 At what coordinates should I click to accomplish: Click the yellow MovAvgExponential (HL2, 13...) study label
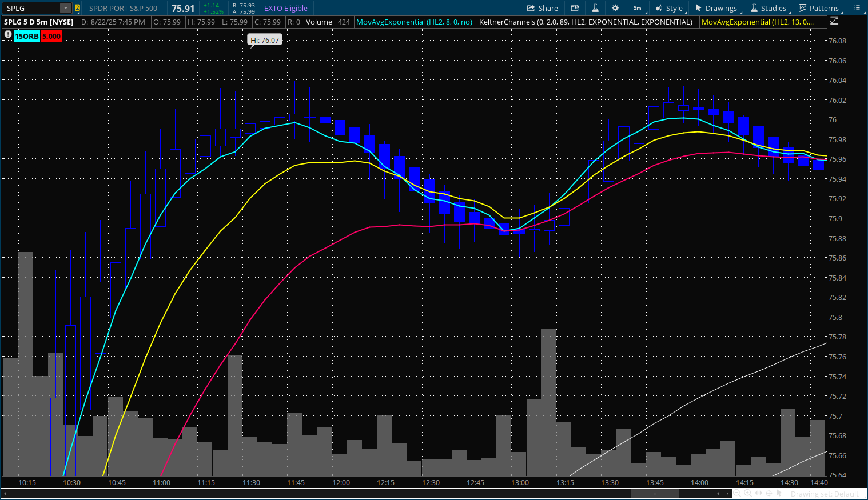[x=757, y=22]
